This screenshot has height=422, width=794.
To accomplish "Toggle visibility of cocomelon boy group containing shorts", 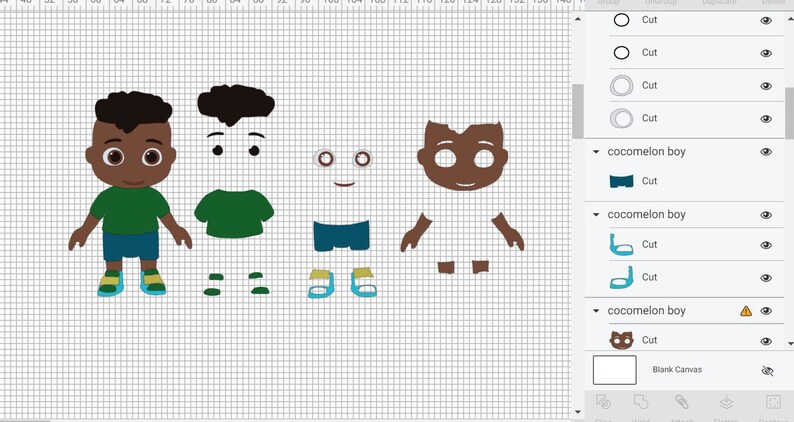I will pyautogui.click(x=766, y=151).
